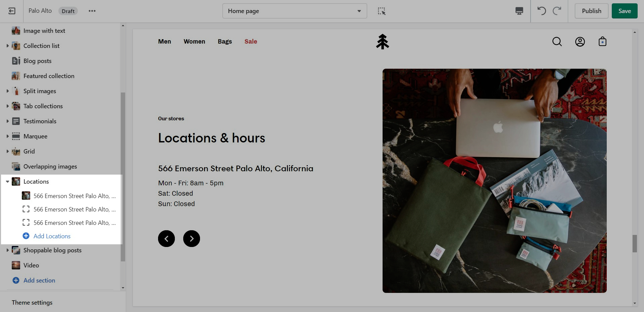Expand the Testimonials section
Image resolution: width=644 pixels, height=312 pixels.
tap(7, 121)
